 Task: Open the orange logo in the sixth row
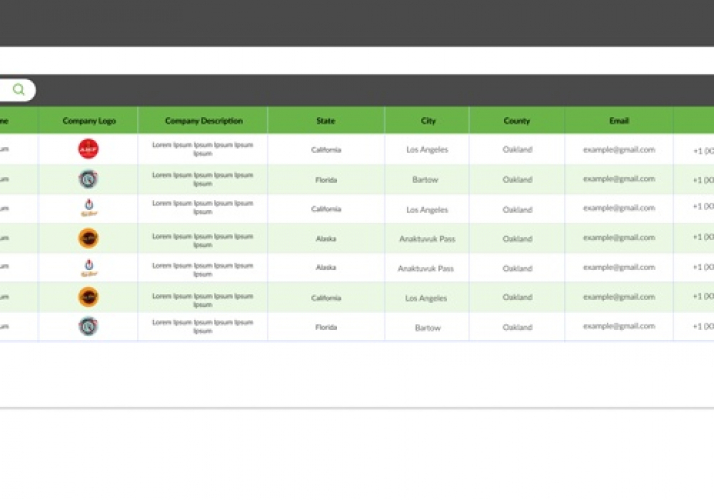(x=88, y=297)
